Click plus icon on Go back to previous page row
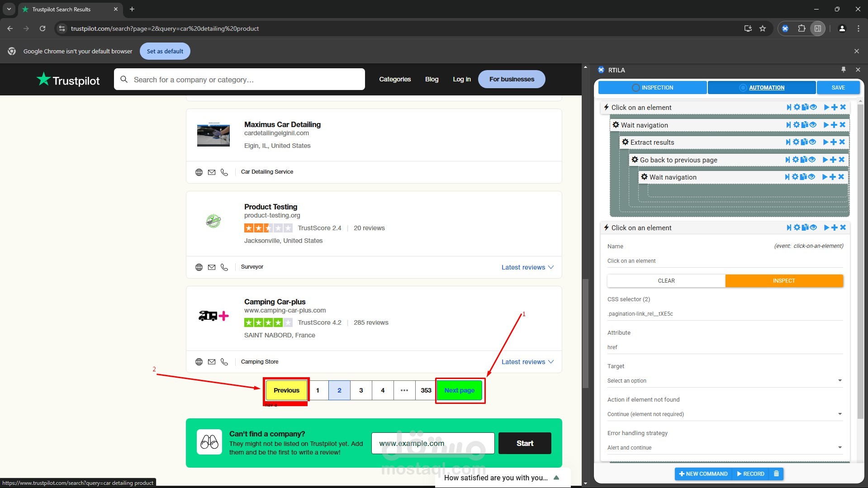868x488 pixels. click(x=833, y=160)
